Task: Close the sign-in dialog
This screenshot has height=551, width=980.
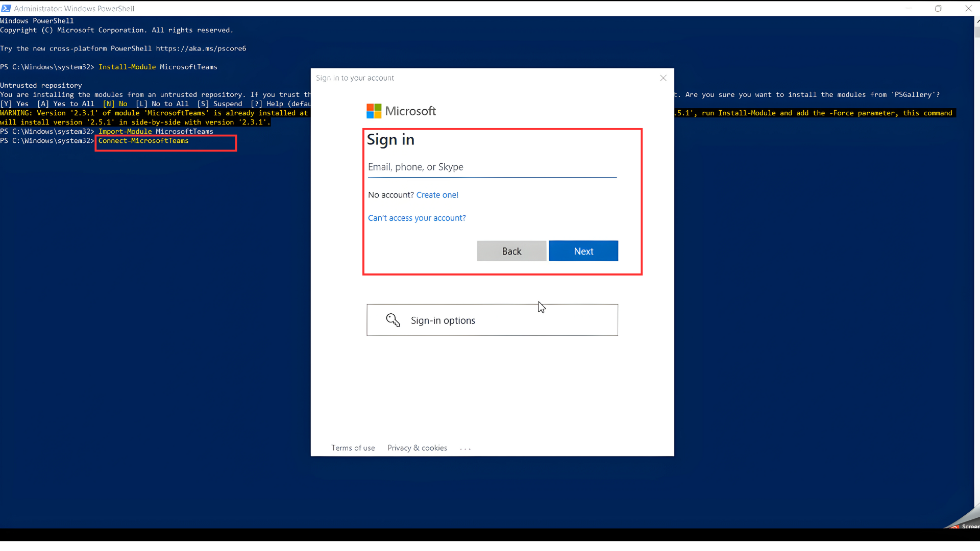Action: pos(663,78)
